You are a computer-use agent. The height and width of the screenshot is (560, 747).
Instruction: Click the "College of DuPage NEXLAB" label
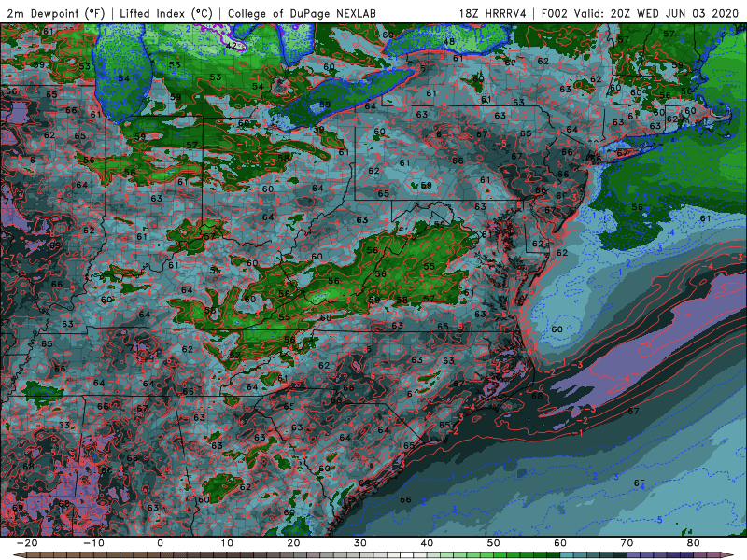coord(302,13)
